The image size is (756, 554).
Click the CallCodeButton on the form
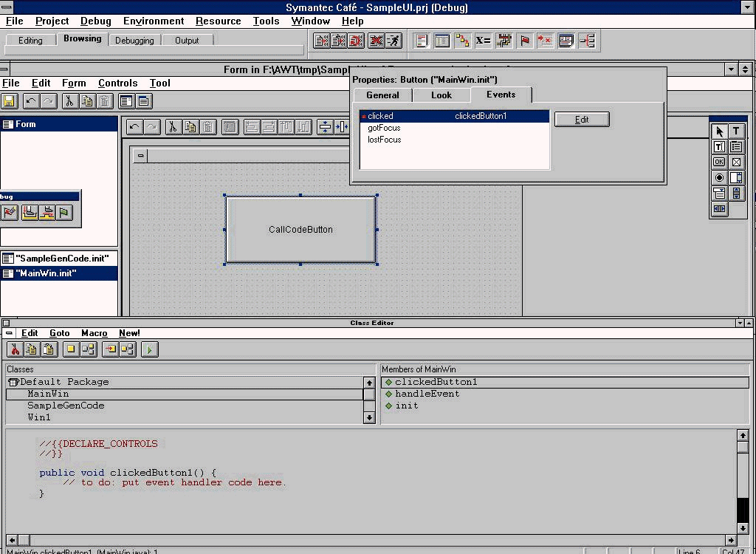click(300, 230)
